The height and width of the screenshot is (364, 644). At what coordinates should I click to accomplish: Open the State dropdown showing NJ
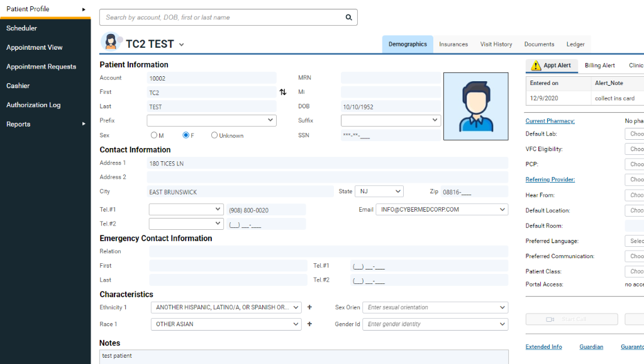click(x=379, y=191)
